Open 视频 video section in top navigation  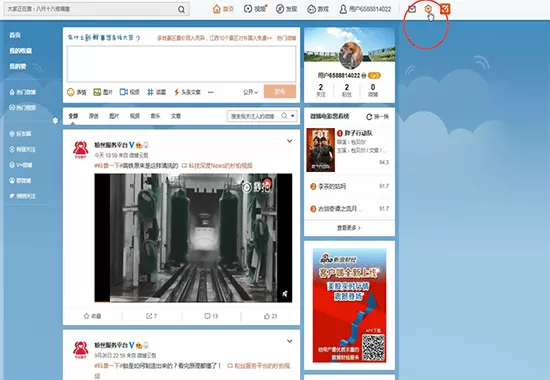click(255, 9)
